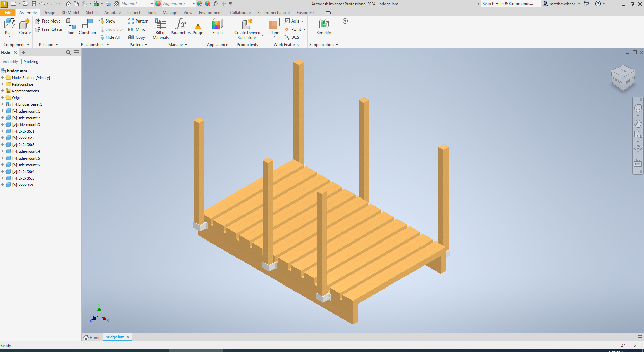The height and width of the screenshot is (352, 644).
Task: Create a work Plane
Action: (274, 27)
